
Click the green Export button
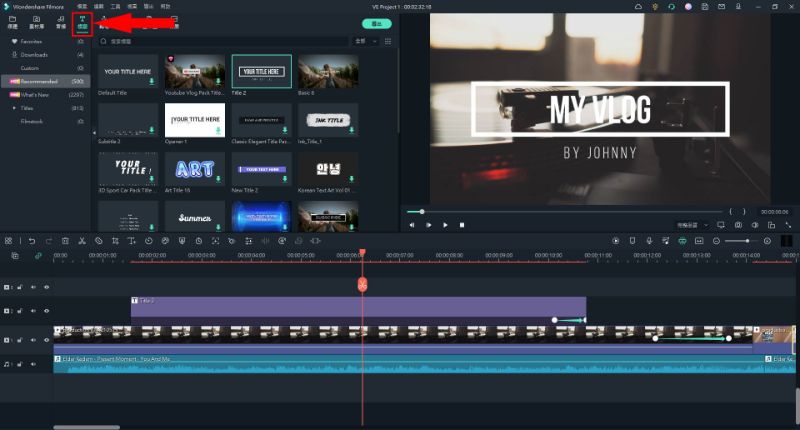(377, 24)
